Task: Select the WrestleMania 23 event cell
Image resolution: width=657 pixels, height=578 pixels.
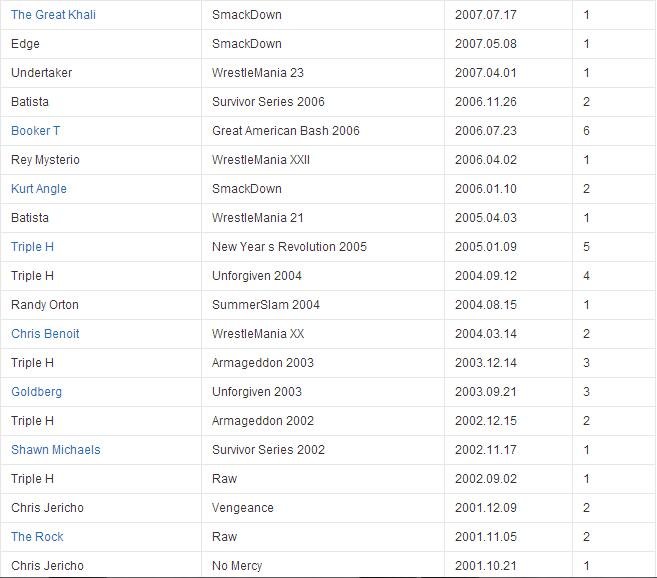Action: point(323,73)
